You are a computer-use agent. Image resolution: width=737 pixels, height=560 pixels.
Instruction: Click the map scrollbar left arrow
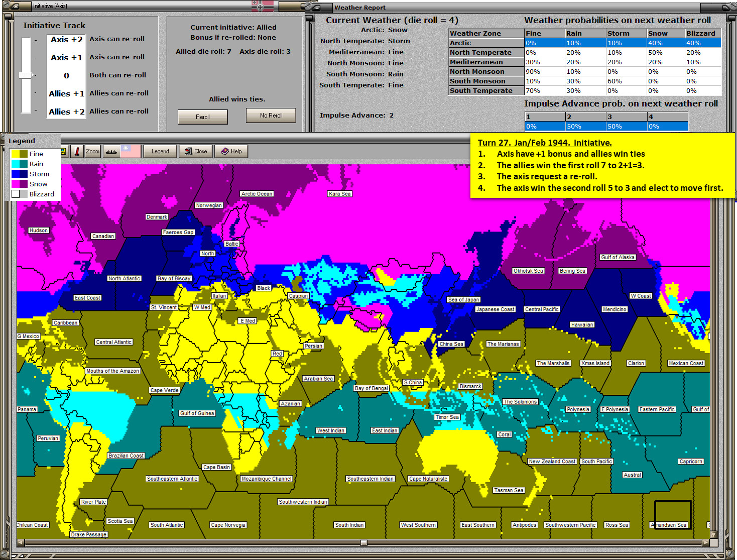pyautogui.click(x=21, y=543)
